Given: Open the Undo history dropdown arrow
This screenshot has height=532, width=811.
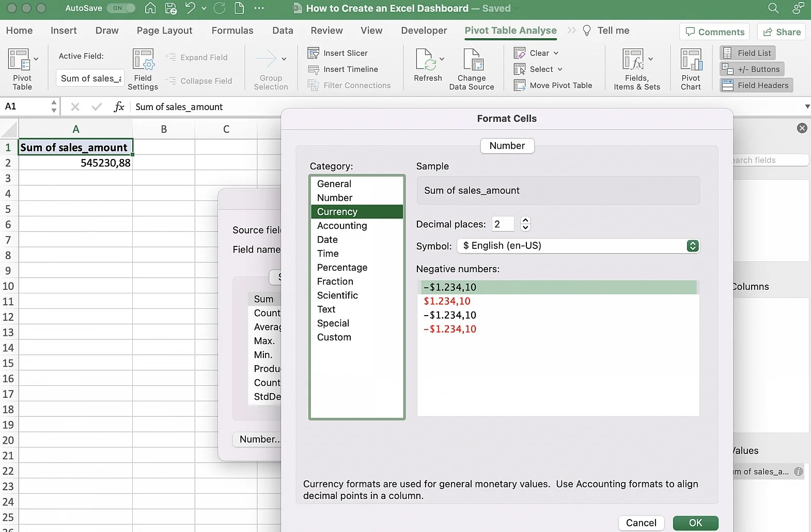Looking at the screenshot, I should click(x=204, y=8).
